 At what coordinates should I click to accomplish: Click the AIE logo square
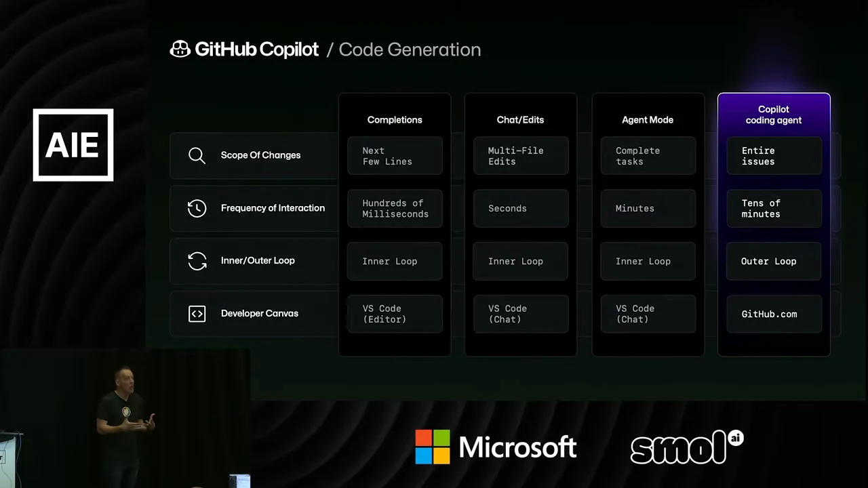click(73, 145)
